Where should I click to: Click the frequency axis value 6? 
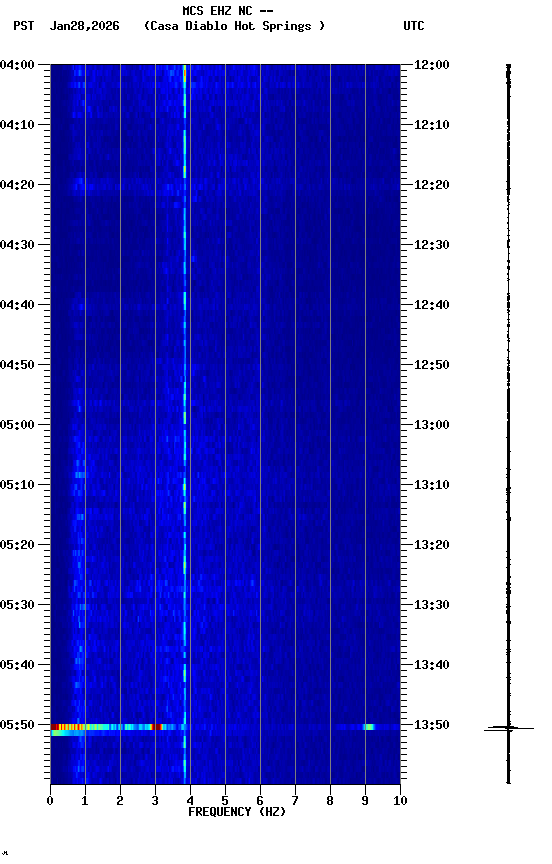click(260, 801)
